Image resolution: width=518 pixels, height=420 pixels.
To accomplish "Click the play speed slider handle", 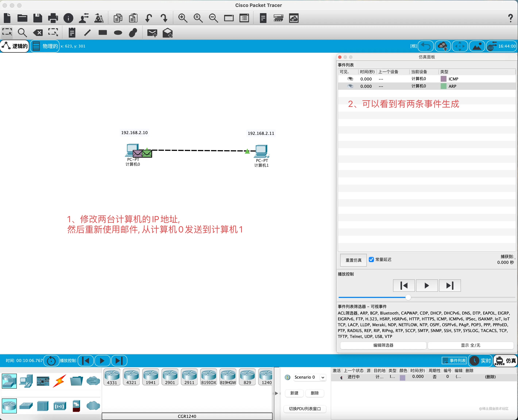I will click(408, 297).
